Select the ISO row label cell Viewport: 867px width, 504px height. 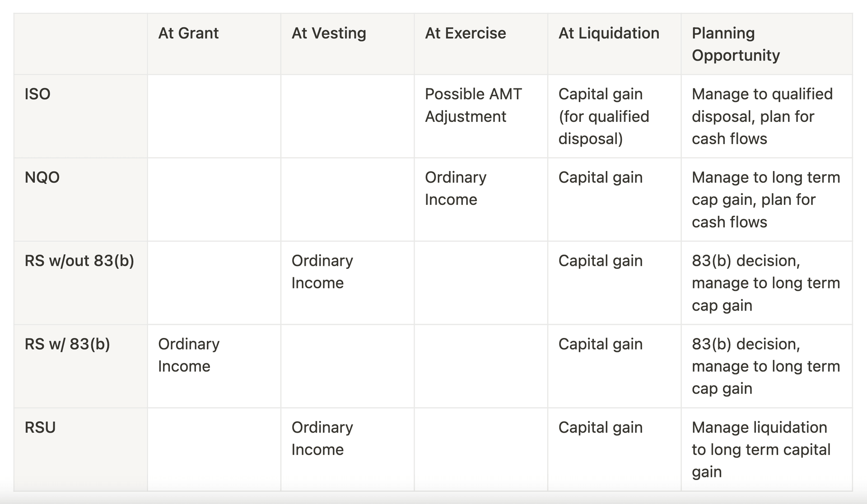[x=80, y=116]
